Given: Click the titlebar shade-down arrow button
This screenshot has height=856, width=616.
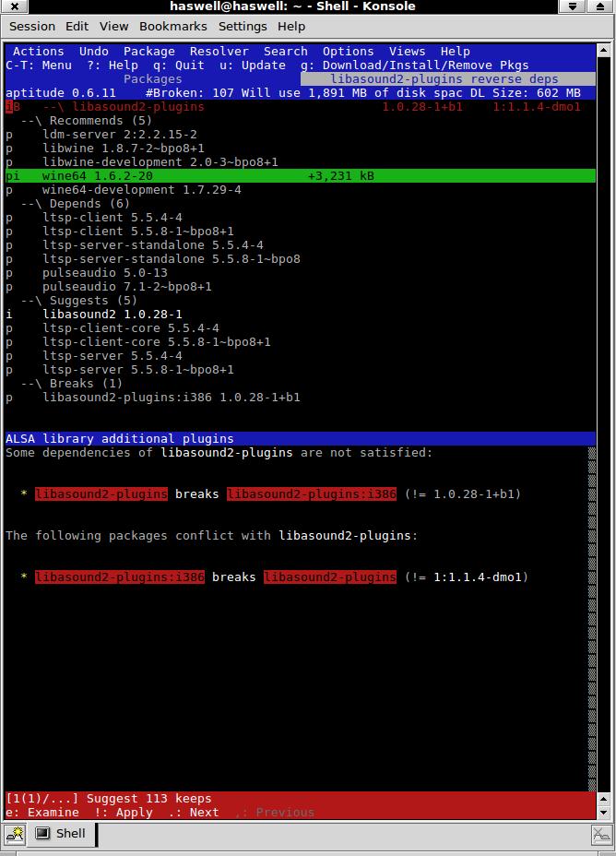Looking at the screenshot, I should click(x=573, y=6).
